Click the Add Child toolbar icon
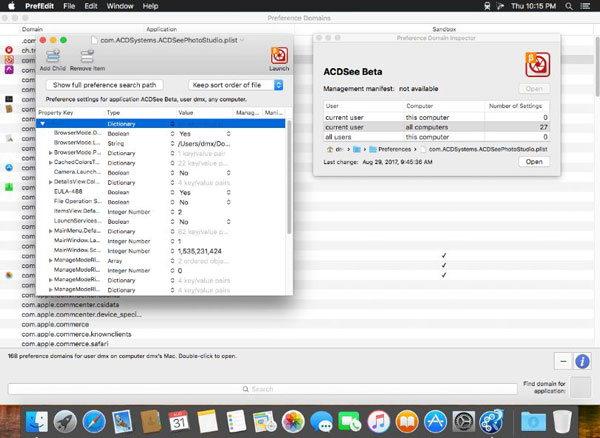The height and width of the screenshot is (438, 600). coord(52,57)
